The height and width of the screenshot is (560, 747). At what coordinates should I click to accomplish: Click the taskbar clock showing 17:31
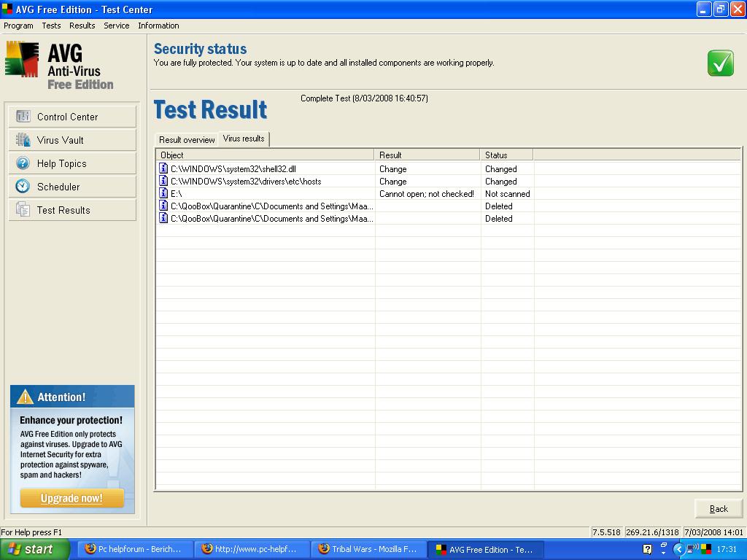click(727, 549)
